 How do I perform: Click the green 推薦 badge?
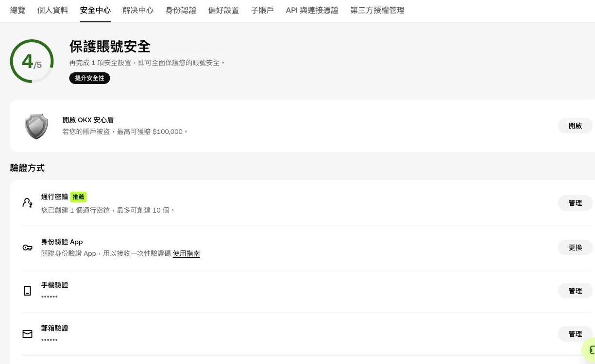click(x=78, y=197)
